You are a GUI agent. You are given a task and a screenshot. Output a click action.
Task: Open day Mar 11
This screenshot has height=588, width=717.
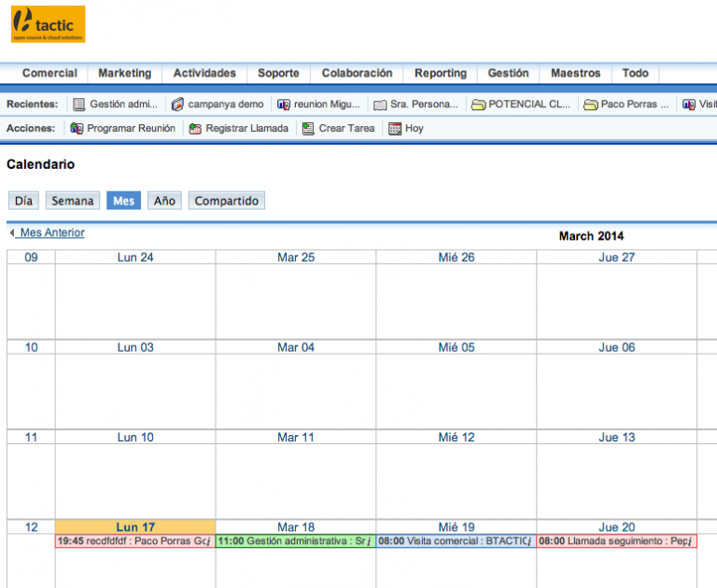(296, 438)
